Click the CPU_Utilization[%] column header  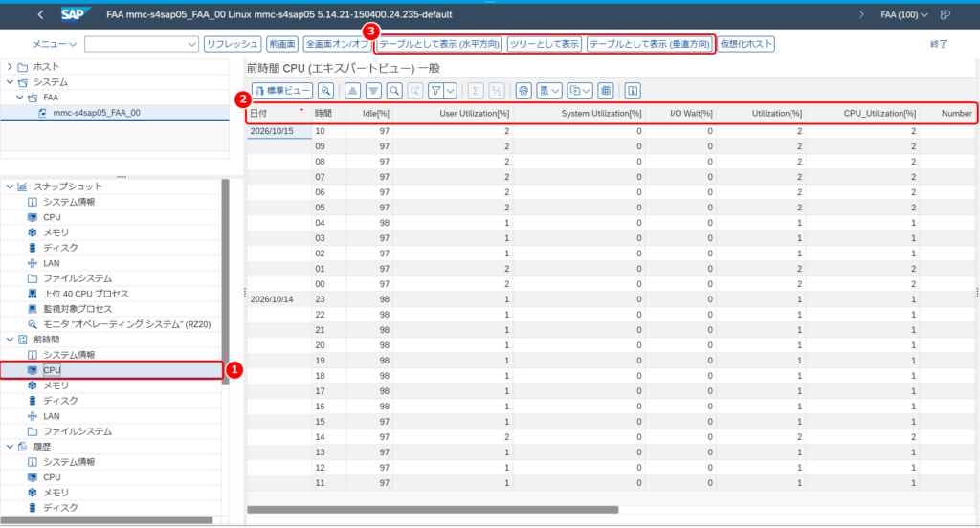coord(862,114)
